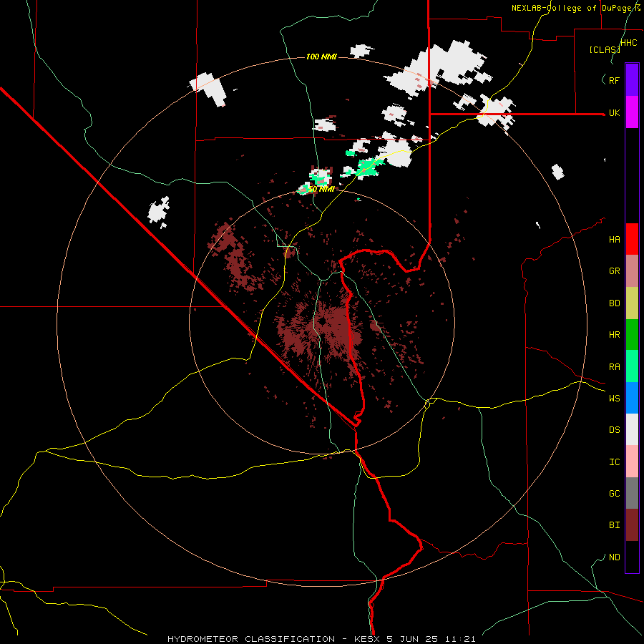Viewport: 644px width, 644px height.
Task: Click the ND black legend swatch
Action: pyautogui.click(x=632, y=557)
